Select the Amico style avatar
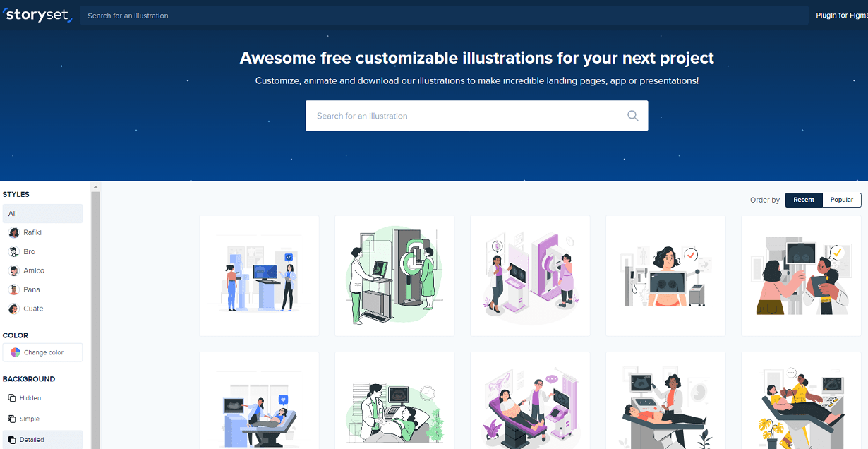This screenshot has width=868, height=449. pyautogui.click(x=13, y=271)
